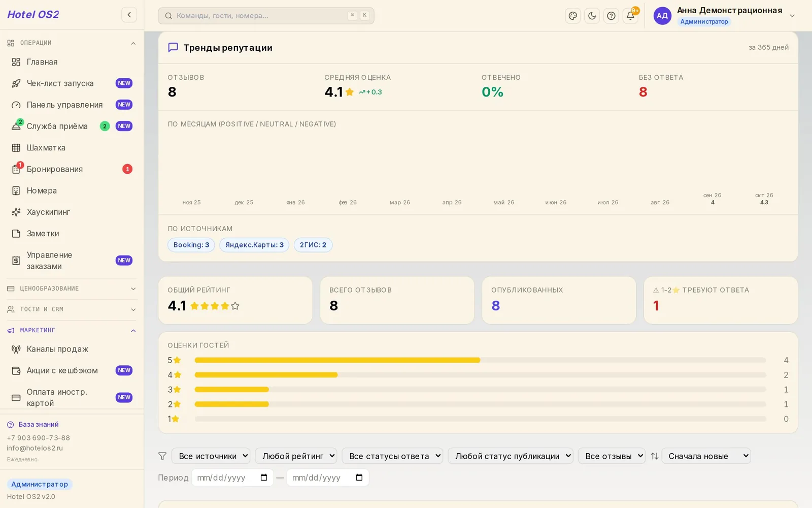This screenshot has height=508, width=812.
Task: Click the Бронирования clipboard icon
Action: coord(16,169)
